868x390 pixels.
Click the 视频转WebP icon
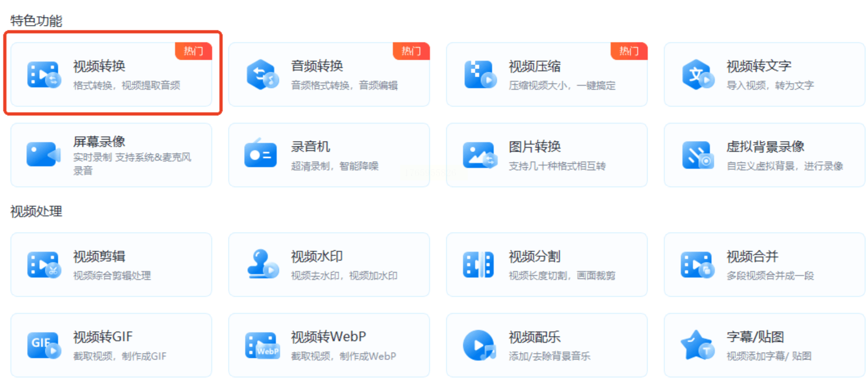click(262, 346)
